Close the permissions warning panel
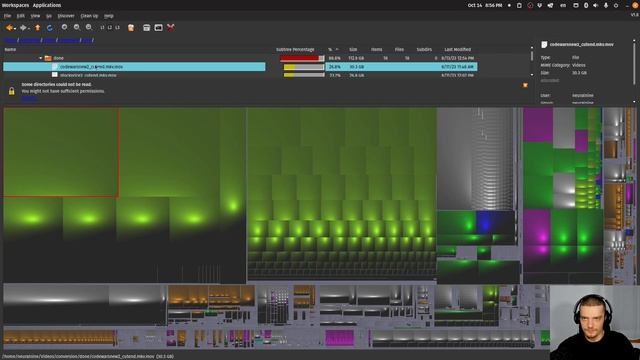Screen dimensions: 640x360 [525, 85]
